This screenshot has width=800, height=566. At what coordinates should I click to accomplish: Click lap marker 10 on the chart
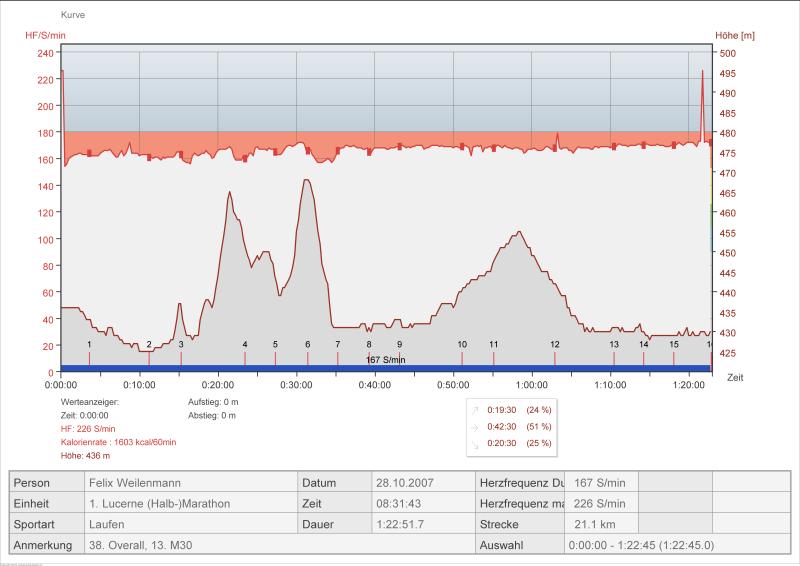click(462, 345)
